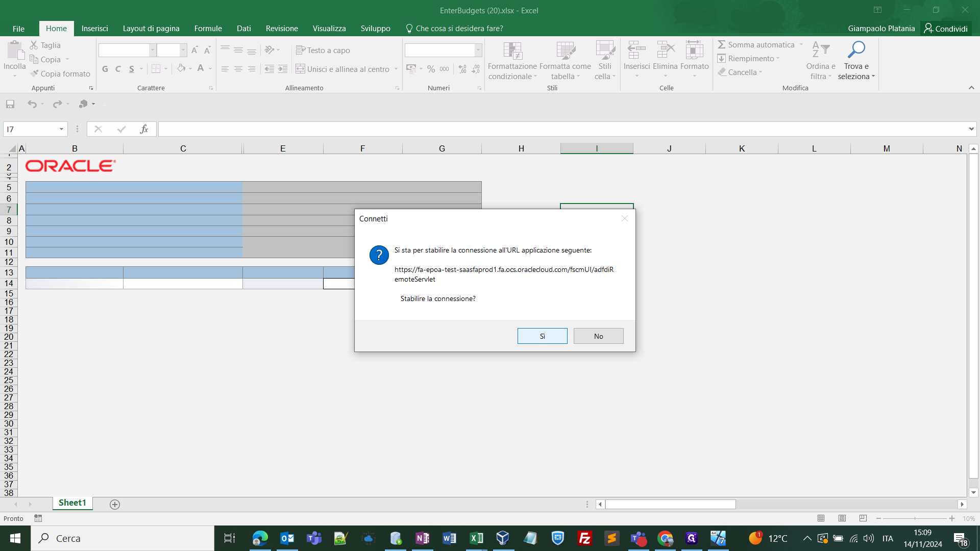Click Ordina e filtra icon
The width and height of the screenshot is (980, 551).
(x=821, y=50)
